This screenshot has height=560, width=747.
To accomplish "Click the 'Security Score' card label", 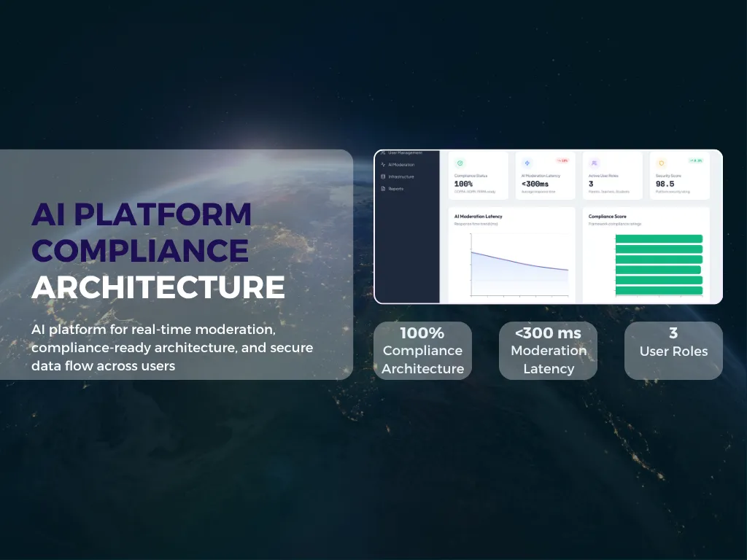I will coord(668,176).
